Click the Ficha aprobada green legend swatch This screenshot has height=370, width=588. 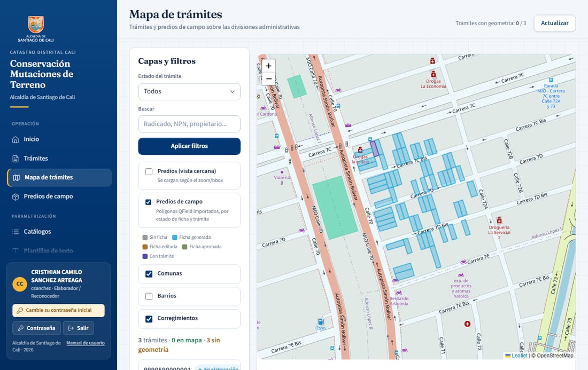(x=184, y=247)
